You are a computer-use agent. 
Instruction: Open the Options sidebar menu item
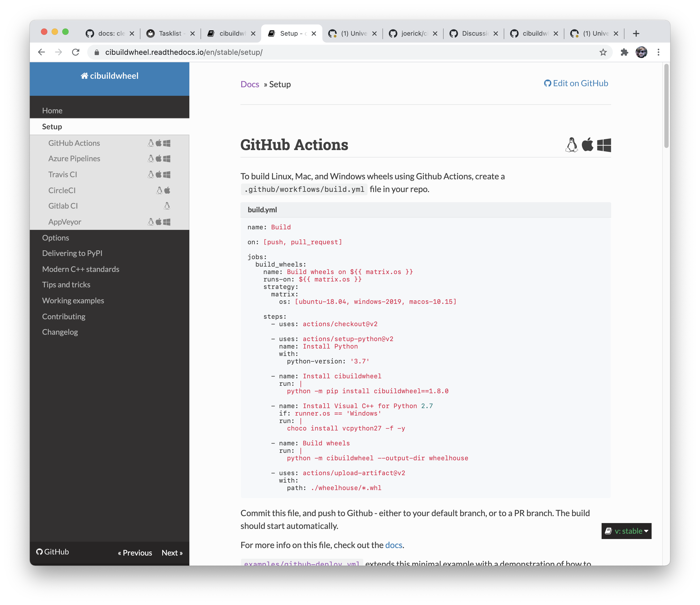55,238
